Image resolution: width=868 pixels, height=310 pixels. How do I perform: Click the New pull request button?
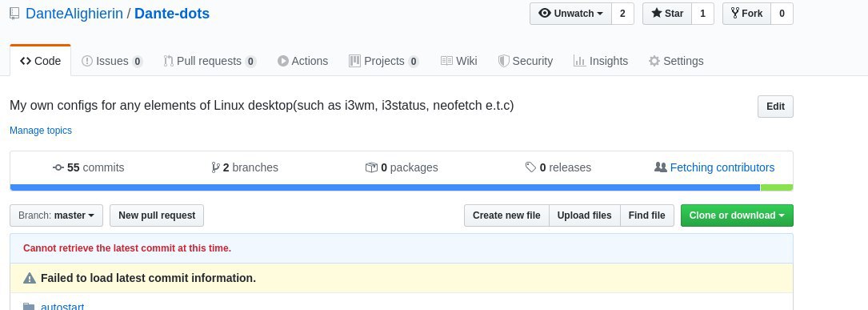157,215
